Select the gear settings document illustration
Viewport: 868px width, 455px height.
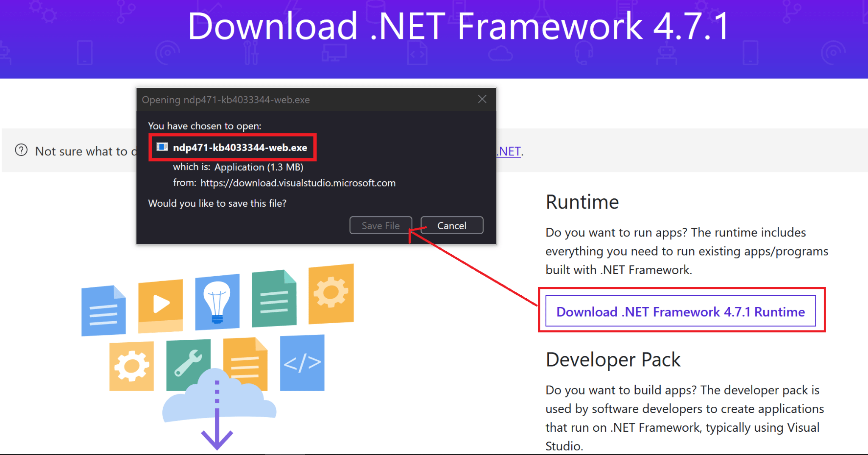coord(331,294)
